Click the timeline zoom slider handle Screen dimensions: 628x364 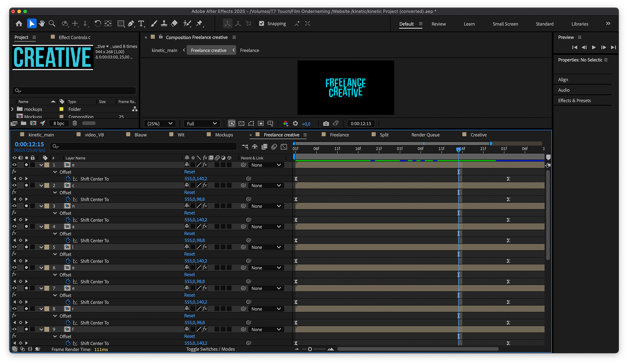[x=310, y=349]
